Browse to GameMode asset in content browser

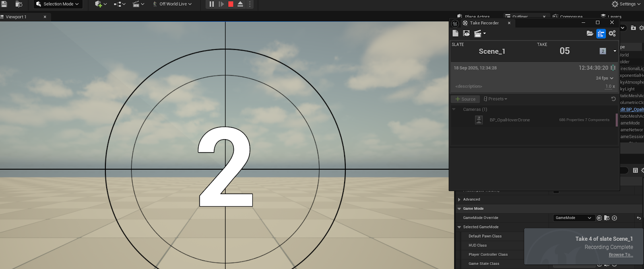[607, 218]
